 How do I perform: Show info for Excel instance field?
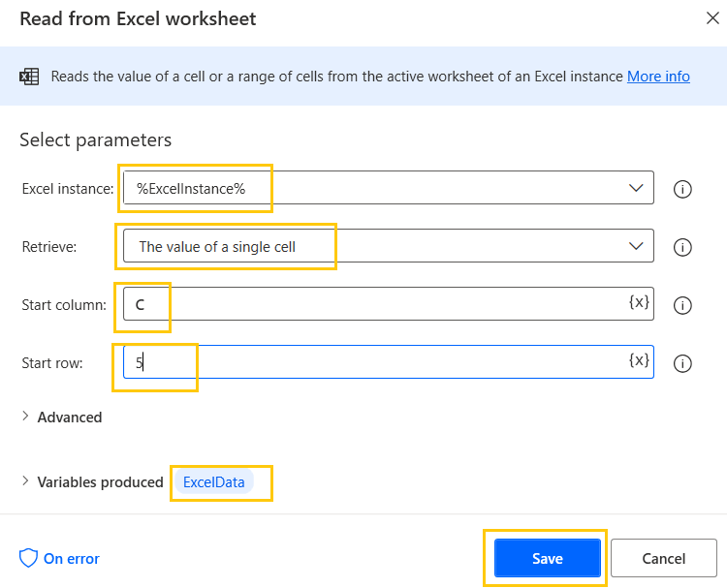coord(682,189)
